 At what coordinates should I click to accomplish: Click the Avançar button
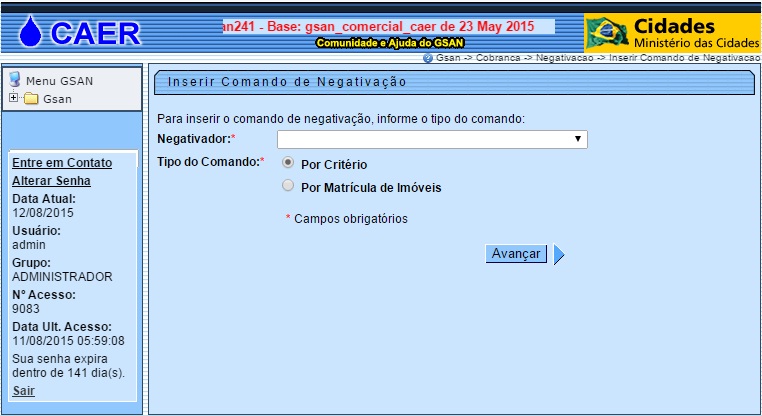pos(516,254)
